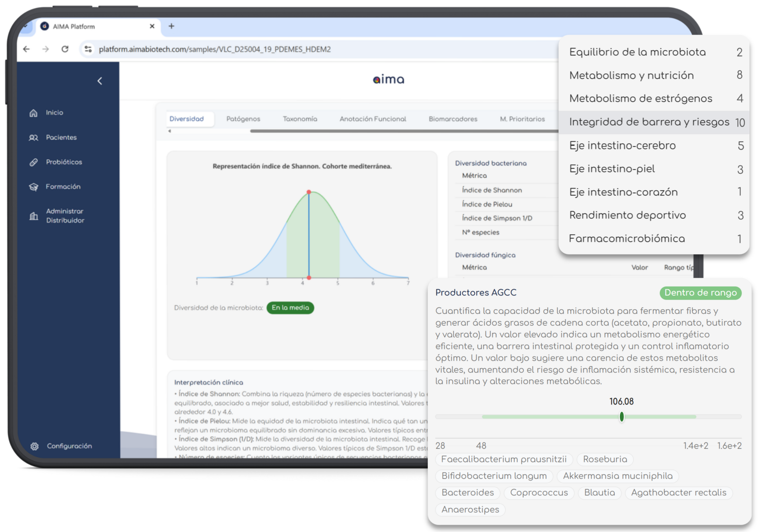Click the Akkermansia muciniphila chip
This screenshot has height=532, width=759.
pos(618,476)
